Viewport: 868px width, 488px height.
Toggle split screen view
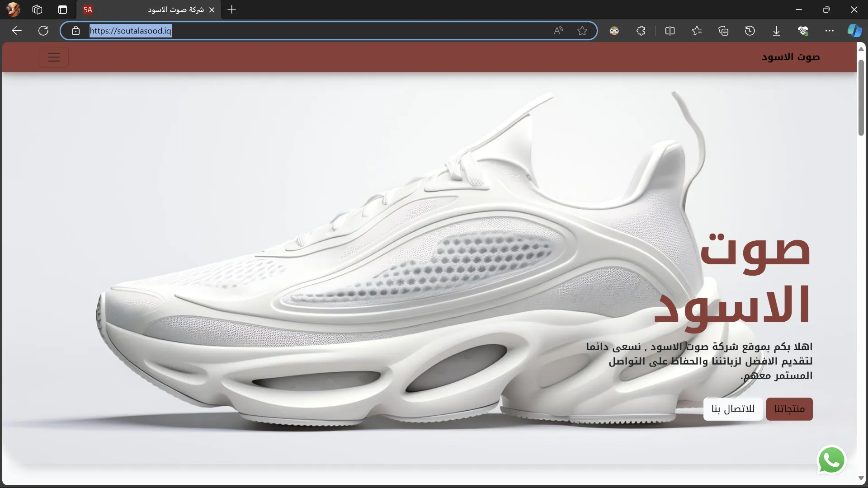[x=670, y=31]
